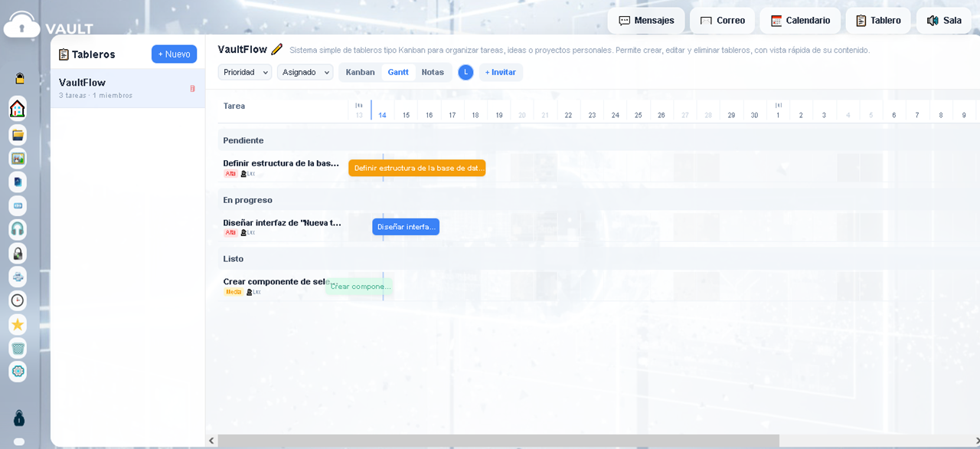This screenshot has width=980, height=449.
Task: Open Tablero from top bar
Action: [878, 21]
